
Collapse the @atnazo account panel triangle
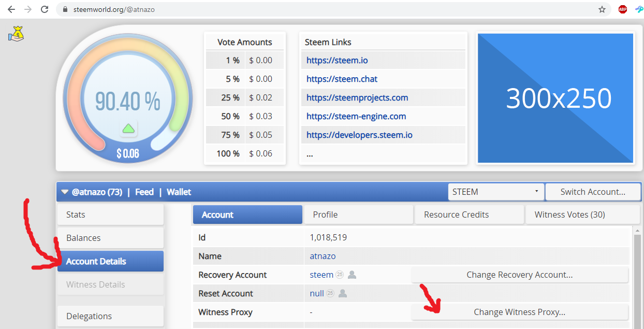point(65,192)
